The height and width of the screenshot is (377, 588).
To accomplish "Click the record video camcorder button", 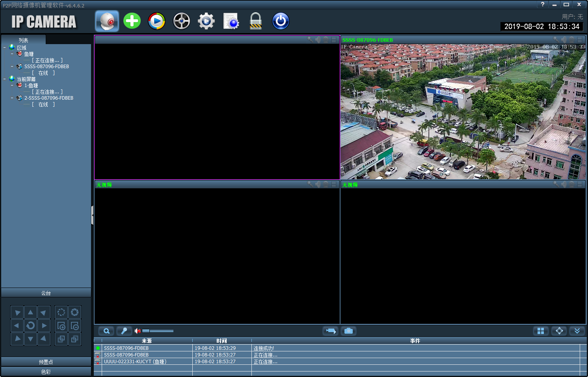I will pos(330,331).
